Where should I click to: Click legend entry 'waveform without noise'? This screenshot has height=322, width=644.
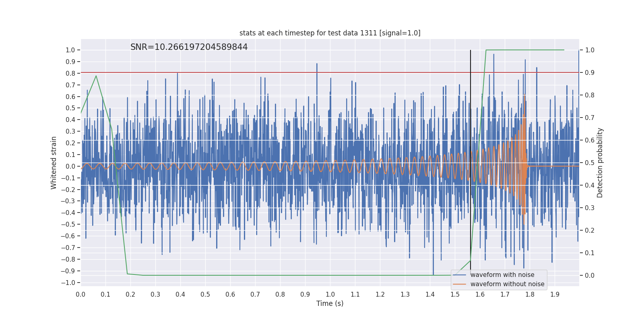[x=508, y=284]
